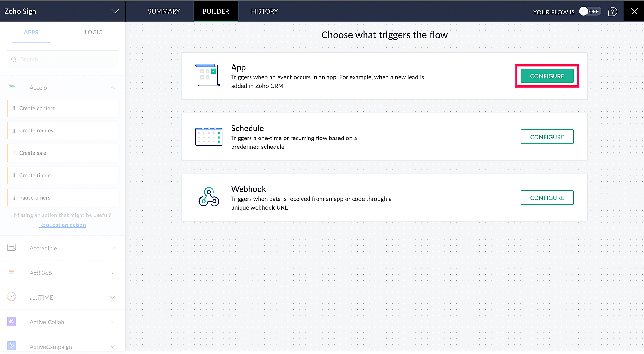The height and width of the screenshot is (354, 644).
Task: Click the App trigger illustration icon
Action: pos(208,75)
